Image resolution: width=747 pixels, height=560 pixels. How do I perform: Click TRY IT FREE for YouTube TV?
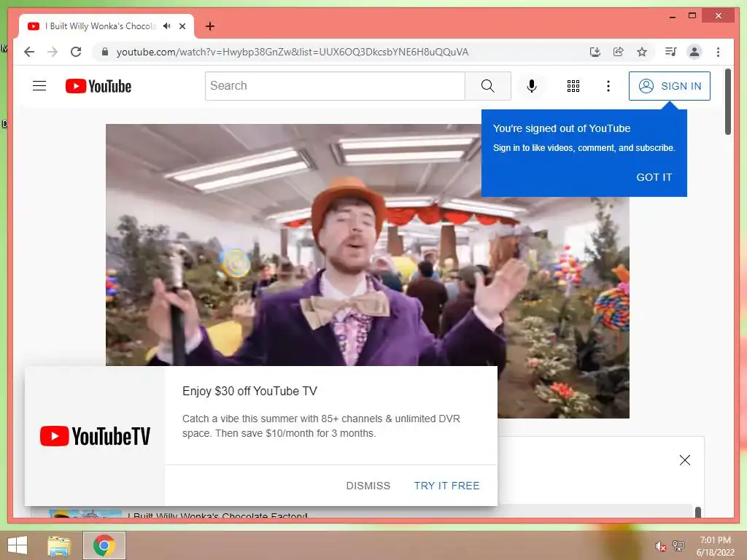(x=446, y=485)
